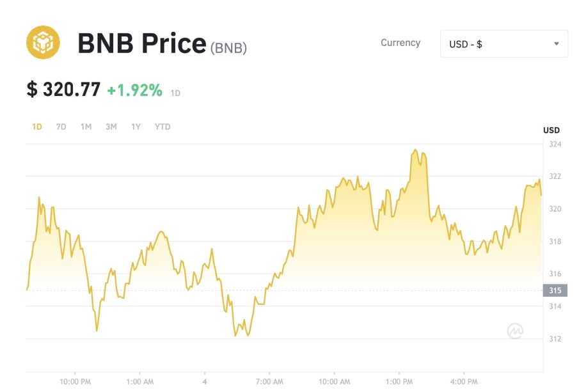The height and width of the screenshot is (392, 579).
Task: Click the 10:00 AM time axis label
Action: pyautogui.click(x=334, y=382)
